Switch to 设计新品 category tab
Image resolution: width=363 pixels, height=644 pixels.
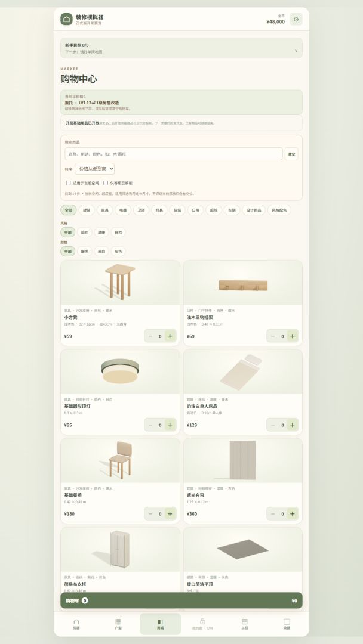point(254,210)
